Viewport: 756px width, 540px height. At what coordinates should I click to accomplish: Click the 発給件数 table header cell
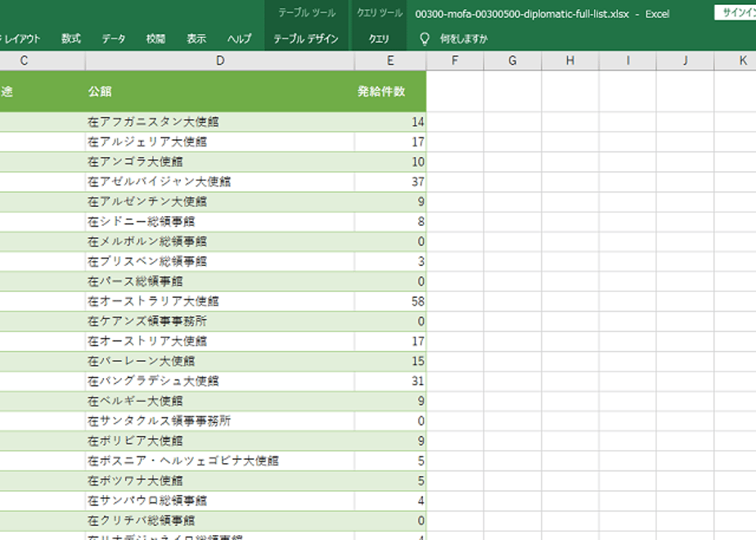coord(390,92)
